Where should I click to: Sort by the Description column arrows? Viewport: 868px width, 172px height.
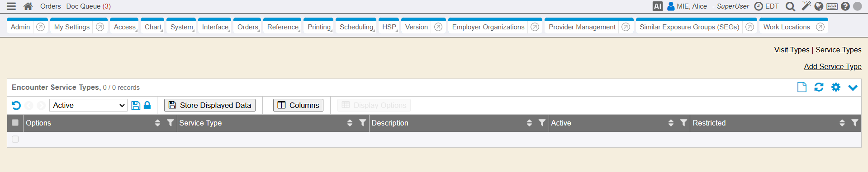click(x=529, y=123)
